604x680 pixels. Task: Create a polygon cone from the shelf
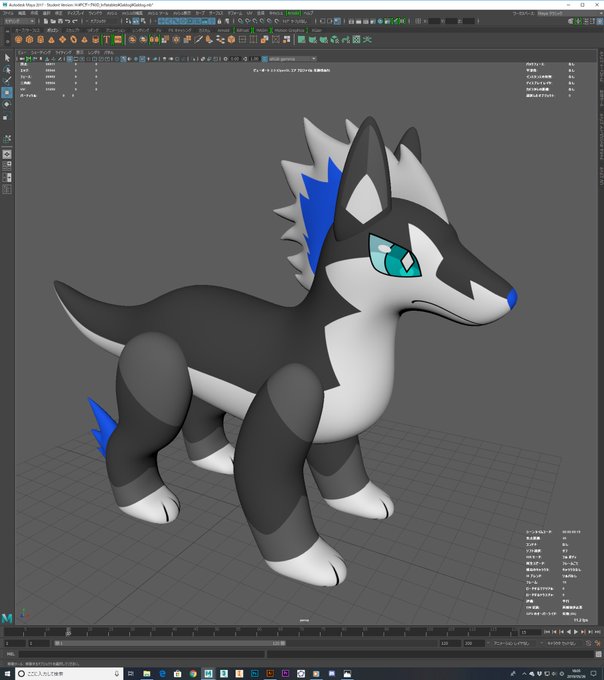[51, 39]
